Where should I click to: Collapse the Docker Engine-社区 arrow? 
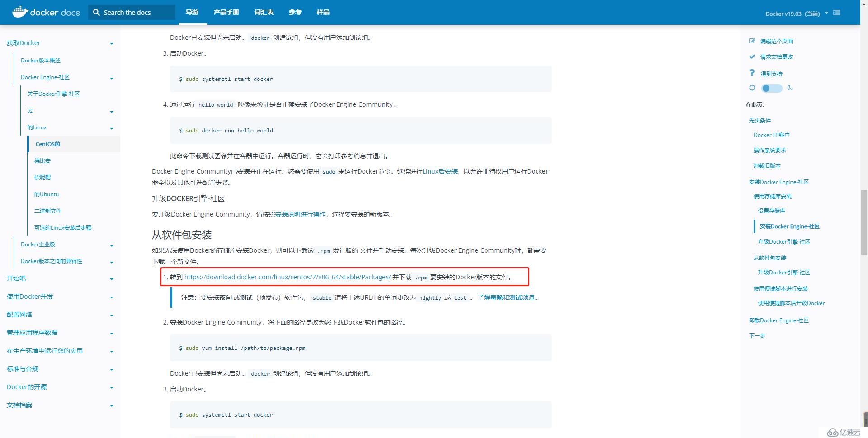tap(112, 78)
